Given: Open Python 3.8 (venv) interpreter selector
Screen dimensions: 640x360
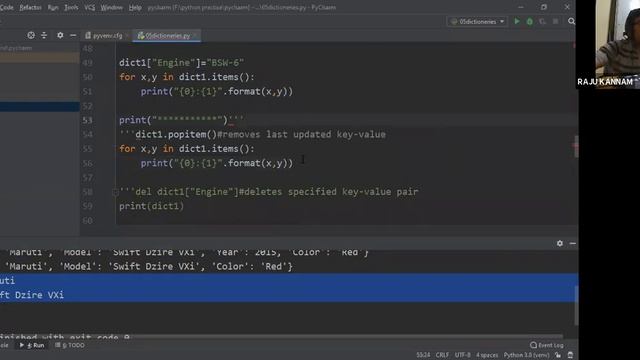Looking at the screenshot, I should point(526,355).
